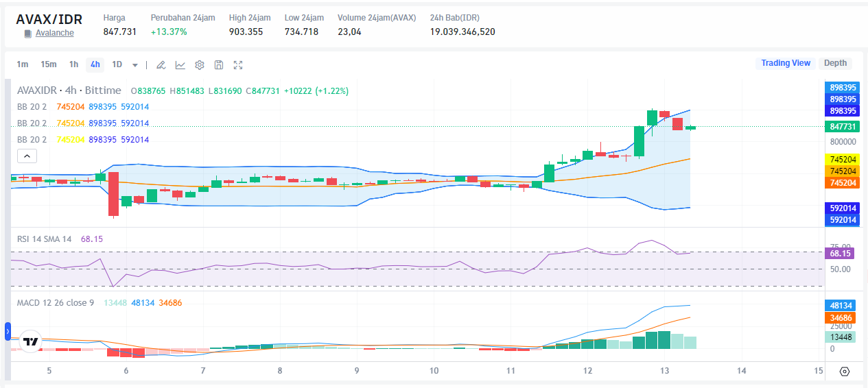Click the green 847731 current price label

coord(843,127)
